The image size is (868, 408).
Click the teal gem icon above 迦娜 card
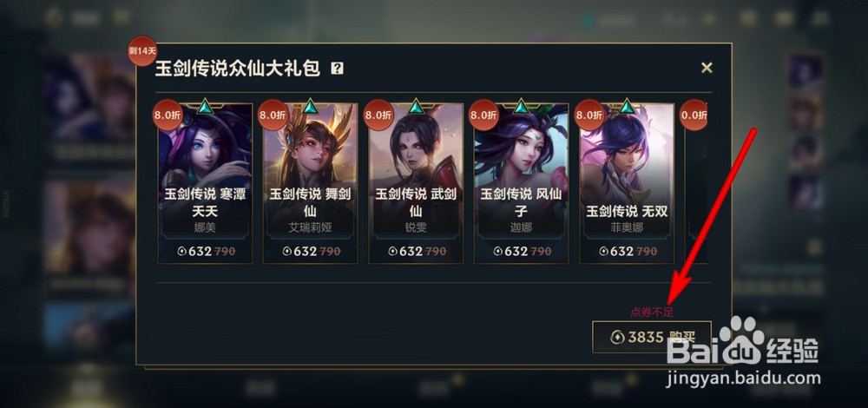pos(521,106)
